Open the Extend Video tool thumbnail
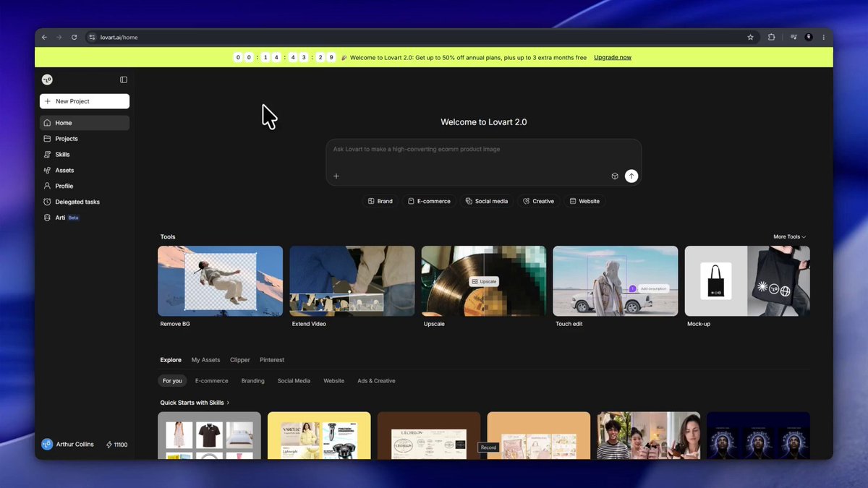 click(352, 281)
